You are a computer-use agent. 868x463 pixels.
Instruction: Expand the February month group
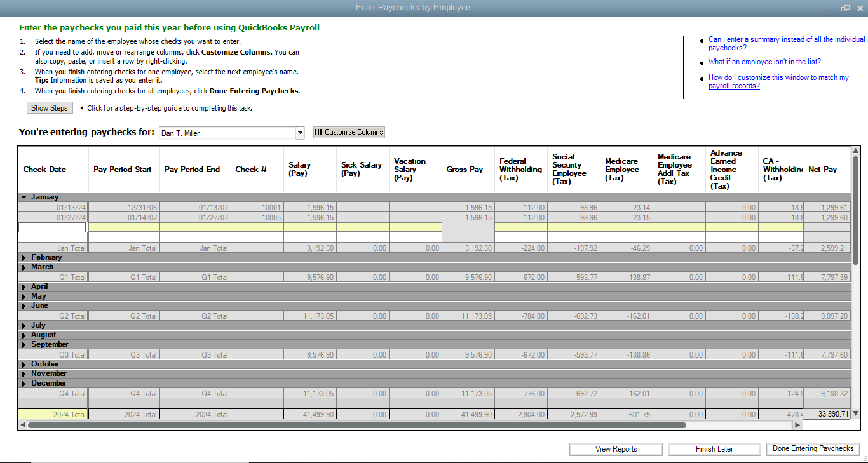(x=24, y=258)
